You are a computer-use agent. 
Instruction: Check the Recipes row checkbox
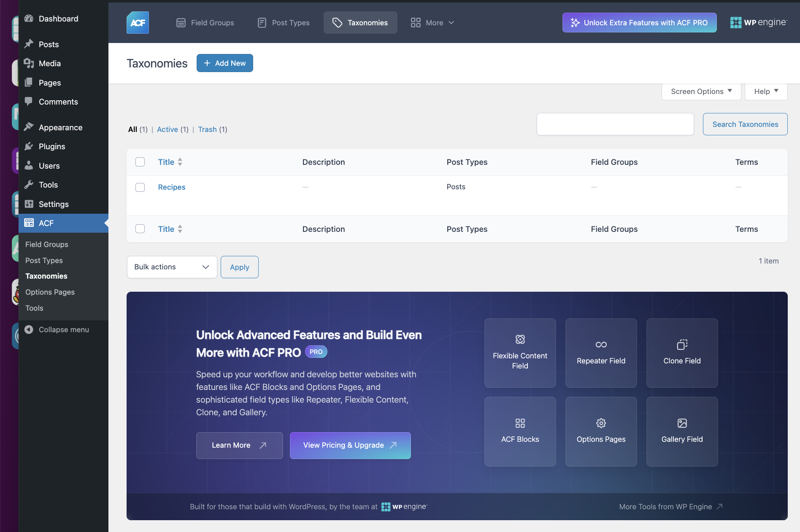click(x=140, y=187)
